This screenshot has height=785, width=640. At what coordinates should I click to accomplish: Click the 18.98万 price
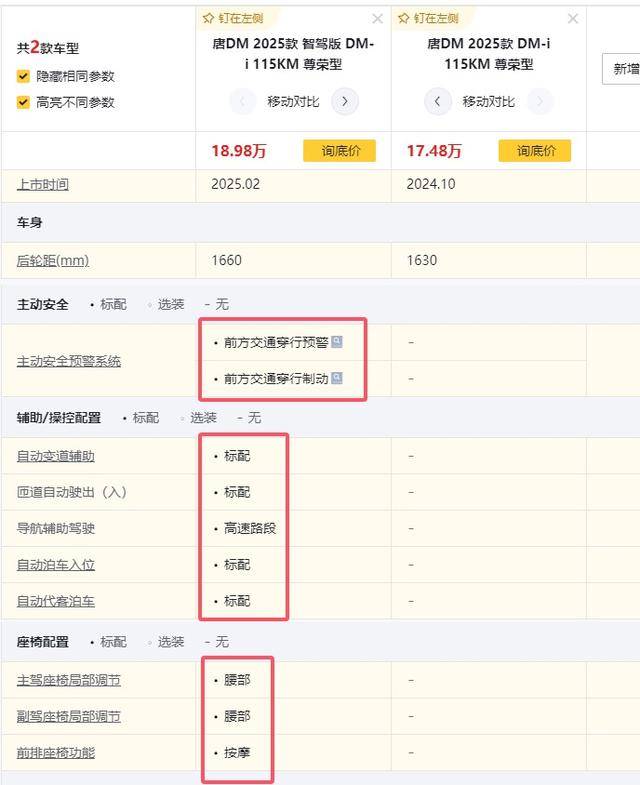(x=239, y=151)
